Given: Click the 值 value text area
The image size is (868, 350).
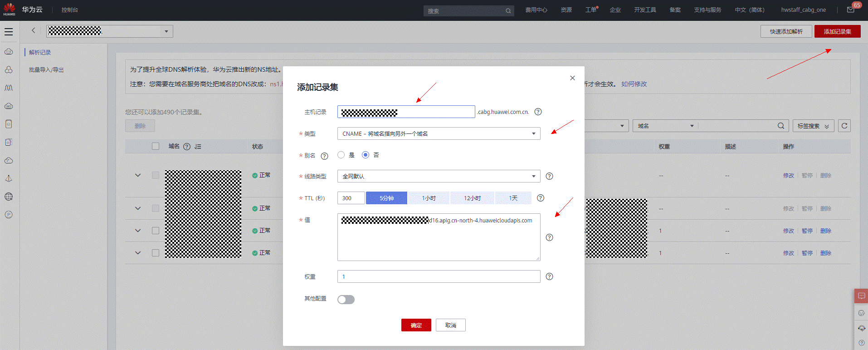Looking at the screenshot, I should (x=439, y=237).
